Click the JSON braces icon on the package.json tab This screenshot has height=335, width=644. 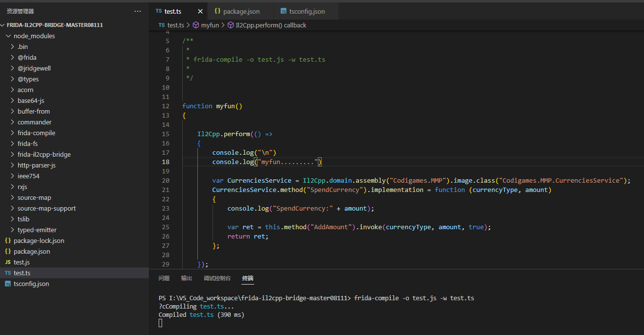218,10
